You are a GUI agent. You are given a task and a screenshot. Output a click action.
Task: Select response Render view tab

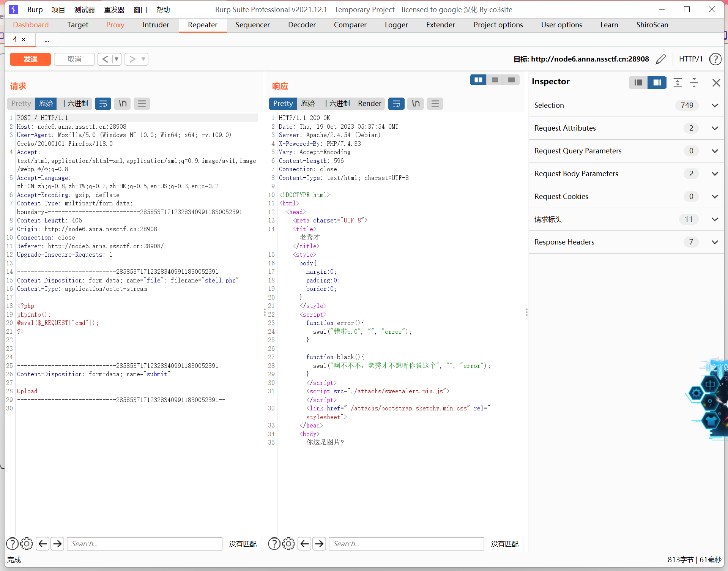(x=369, y=103)
